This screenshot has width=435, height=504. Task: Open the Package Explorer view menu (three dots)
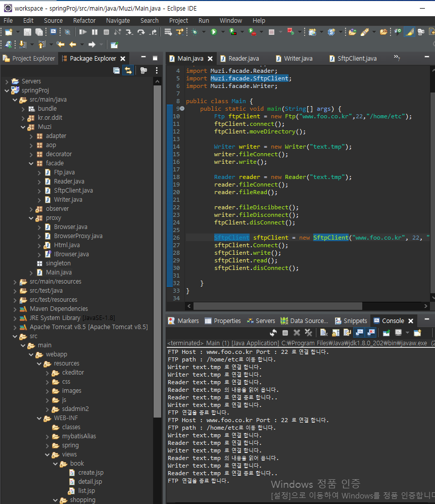click(x=157, y=71)
